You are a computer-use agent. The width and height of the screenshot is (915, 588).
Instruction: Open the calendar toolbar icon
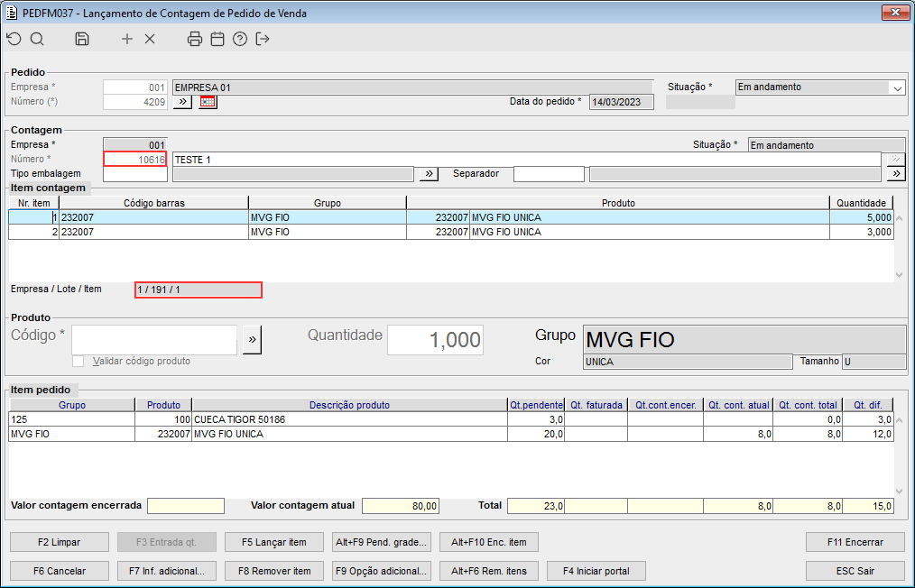(x=217, y=39)
